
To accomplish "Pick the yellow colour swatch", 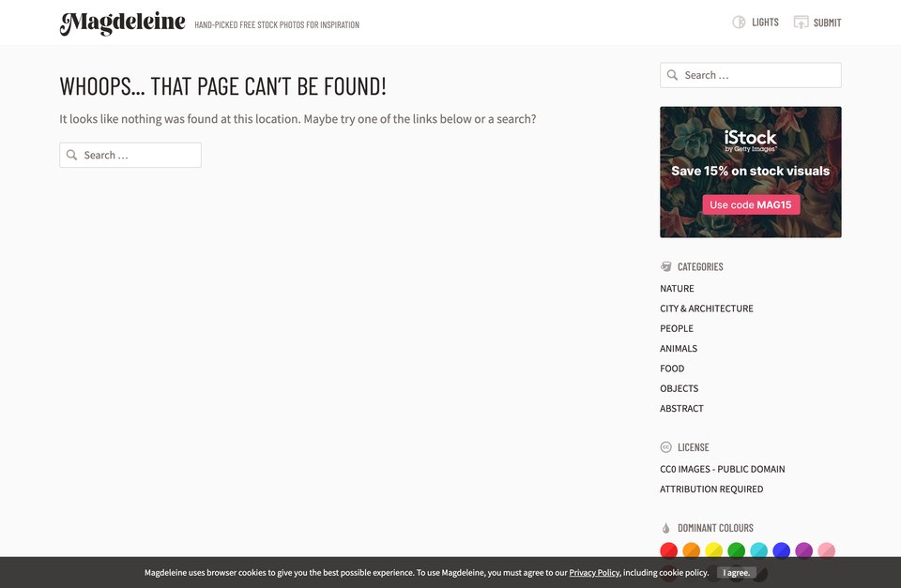I will click(x=713, y=550).
